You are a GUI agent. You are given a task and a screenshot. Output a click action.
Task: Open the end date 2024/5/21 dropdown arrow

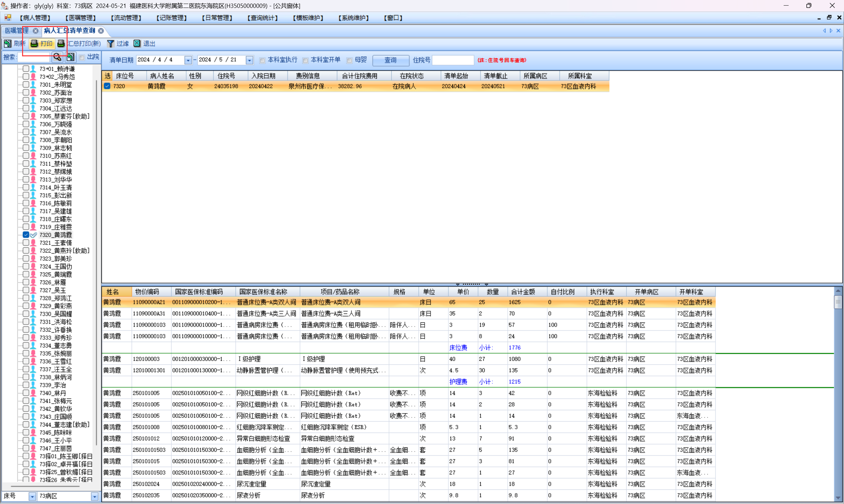coord(250,60)
